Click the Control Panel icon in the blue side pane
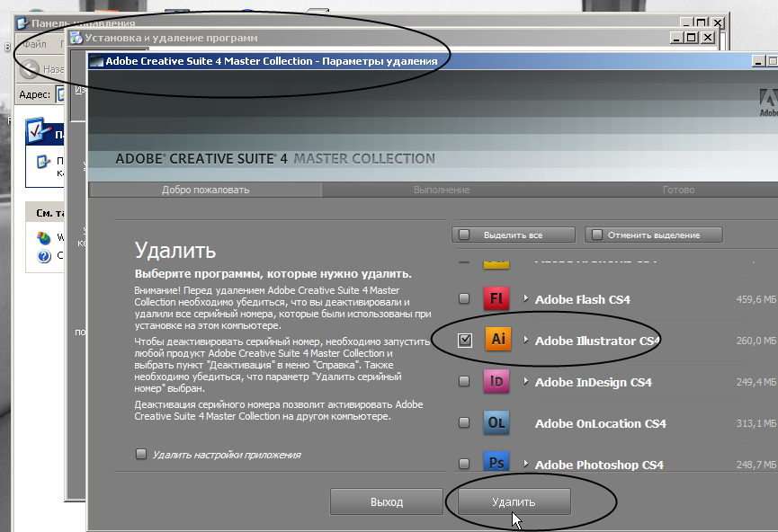The width and height of the screenshot is (778, 532). [x=38, y=131]
